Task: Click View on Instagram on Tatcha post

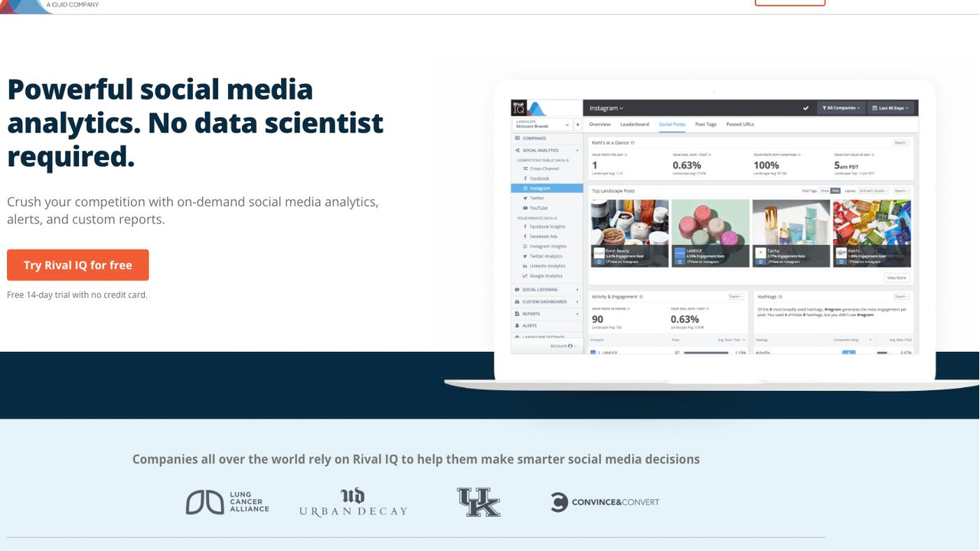Action: 786,262
